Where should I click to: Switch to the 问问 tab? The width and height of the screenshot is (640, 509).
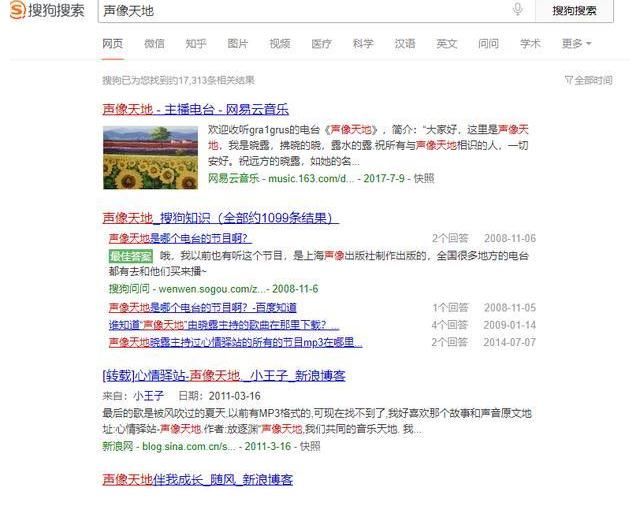489,44
